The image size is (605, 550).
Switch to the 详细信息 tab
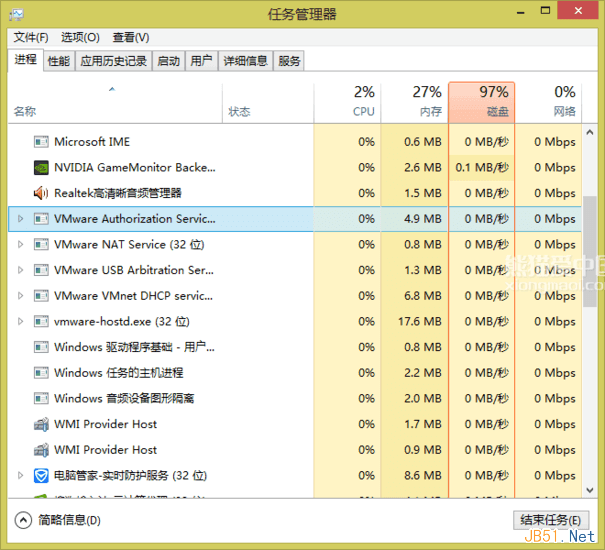(245, 61)
